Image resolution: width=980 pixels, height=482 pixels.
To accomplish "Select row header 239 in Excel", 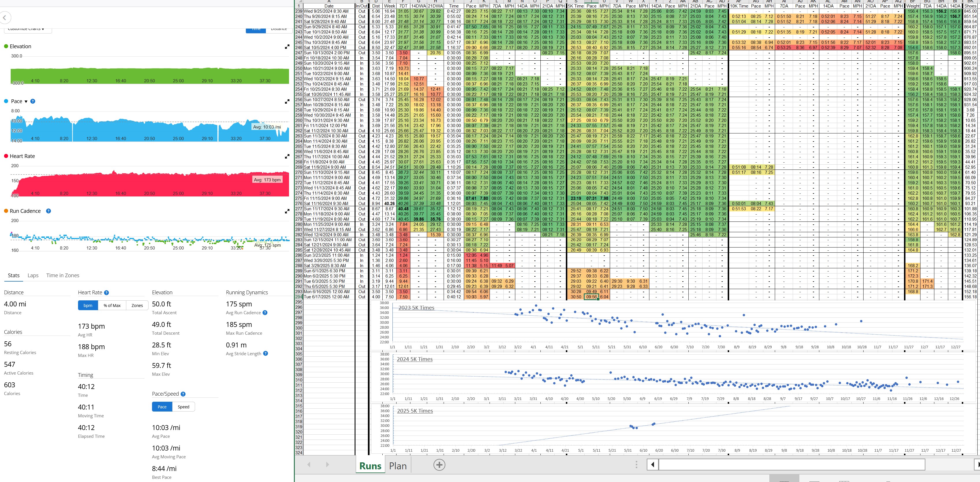I will coord(299,11).
